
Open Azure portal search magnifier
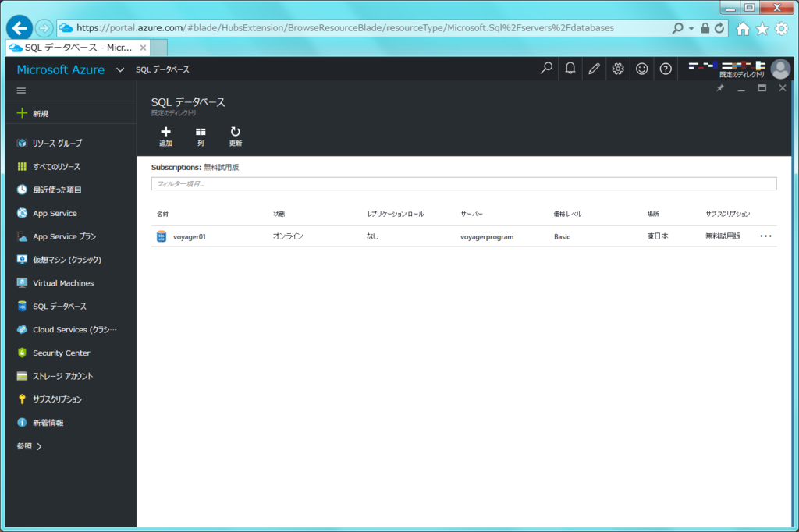coord(546,69)
